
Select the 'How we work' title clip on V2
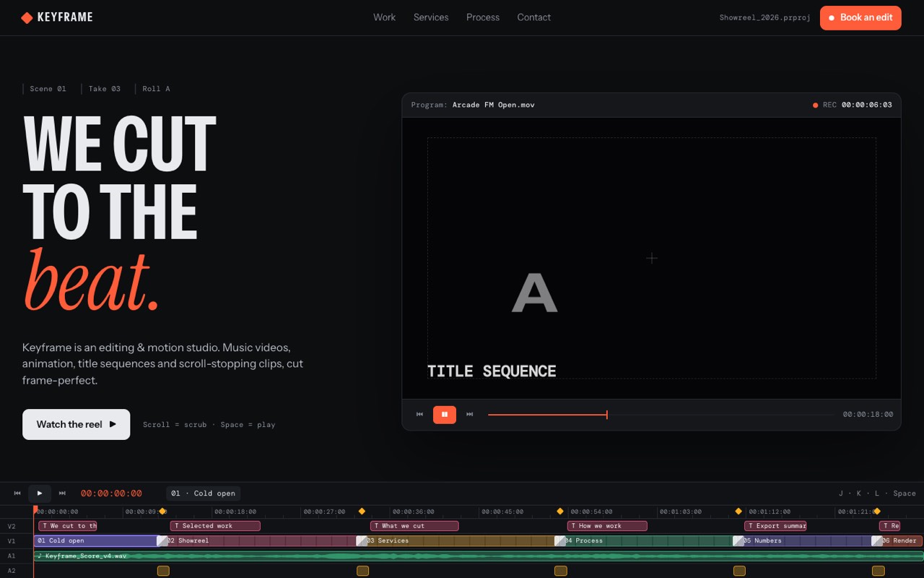[607, 526]
